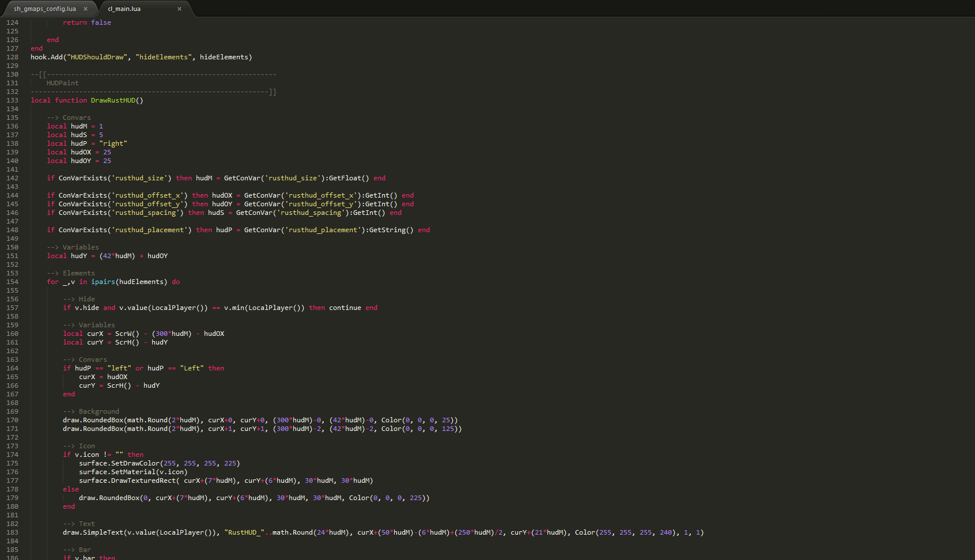975x560 pixels.
Task: Click the --> Text comment
Action: [x=79, y=524]
